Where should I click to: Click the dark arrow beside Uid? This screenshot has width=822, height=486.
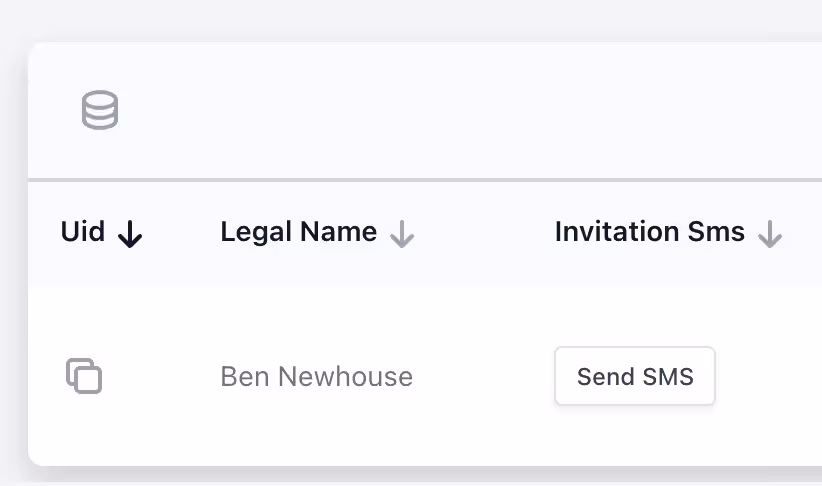130,234
